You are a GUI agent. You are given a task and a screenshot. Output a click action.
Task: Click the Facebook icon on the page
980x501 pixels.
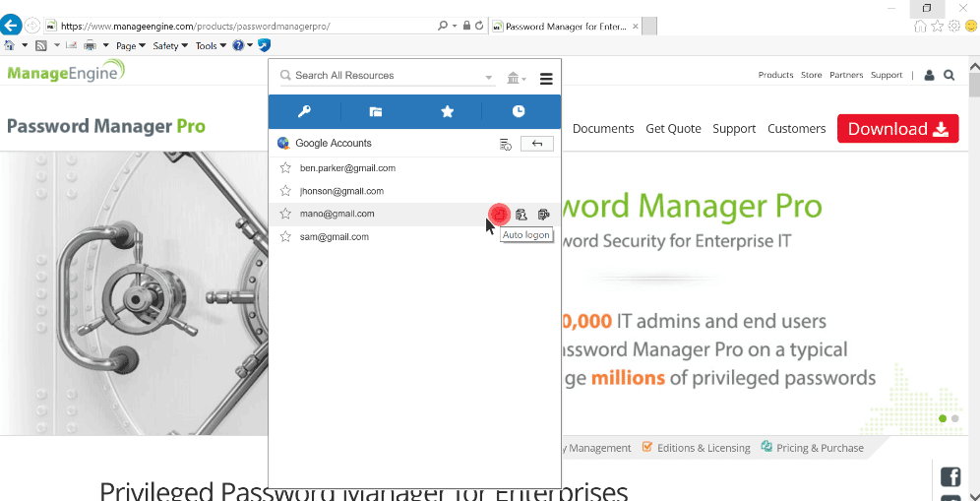click(950, 477)
